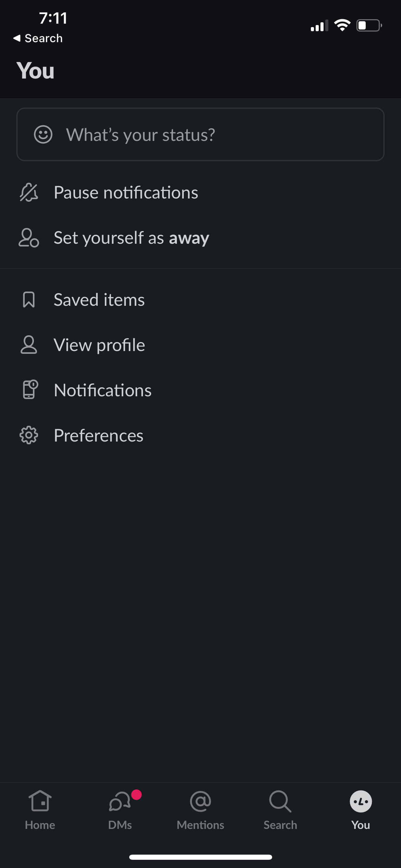Screen dimensions: 401x868
Task: Tap the crossed-out bell pause icon
Action: click(x=29, y=192)
